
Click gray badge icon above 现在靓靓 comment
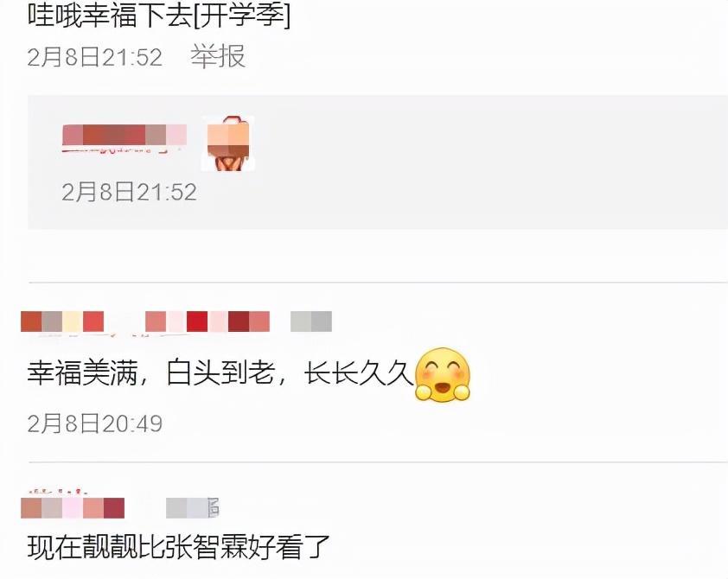tap(193, 507)
